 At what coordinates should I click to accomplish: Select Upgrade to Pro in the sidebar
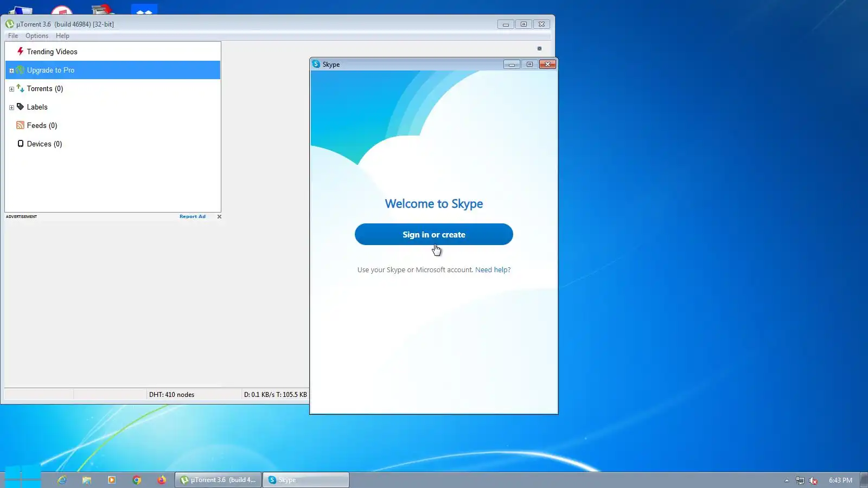[113, 70]
